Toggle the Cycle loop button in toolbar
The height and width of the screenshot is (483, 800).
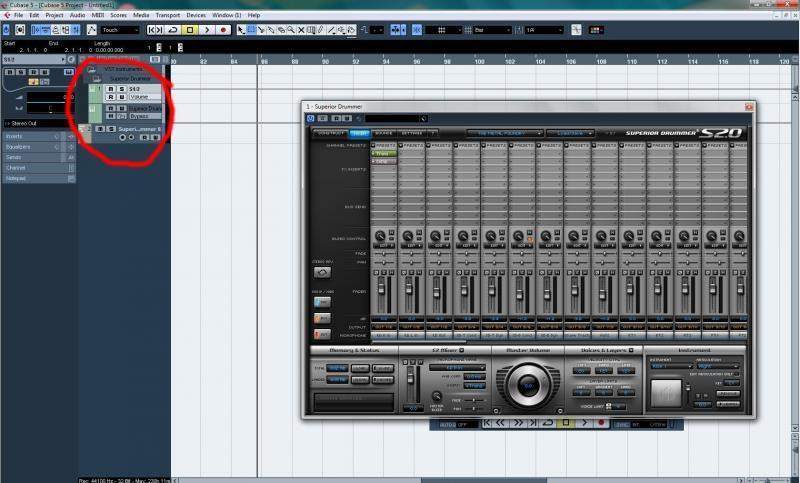173,30
